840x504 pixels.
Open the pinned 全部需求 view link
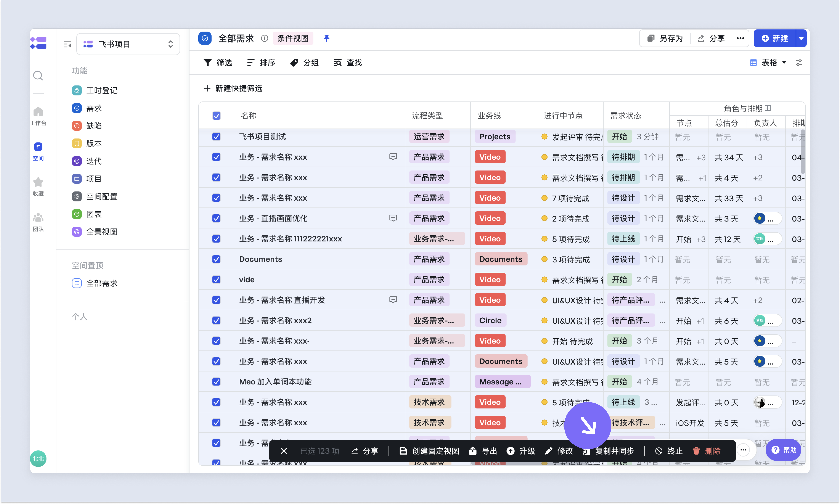tap(95, 283)
